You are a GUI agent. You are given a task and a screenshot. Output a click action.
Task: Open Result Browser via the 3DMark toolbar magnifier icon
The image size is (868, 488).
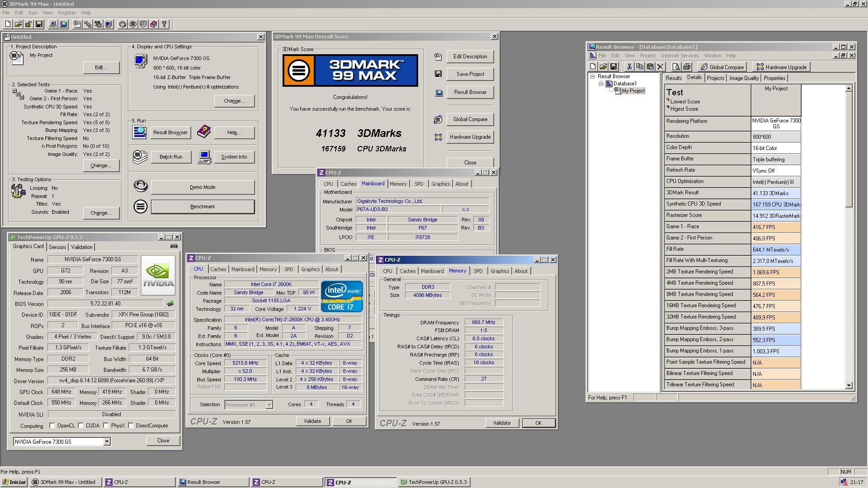(63, 24)
